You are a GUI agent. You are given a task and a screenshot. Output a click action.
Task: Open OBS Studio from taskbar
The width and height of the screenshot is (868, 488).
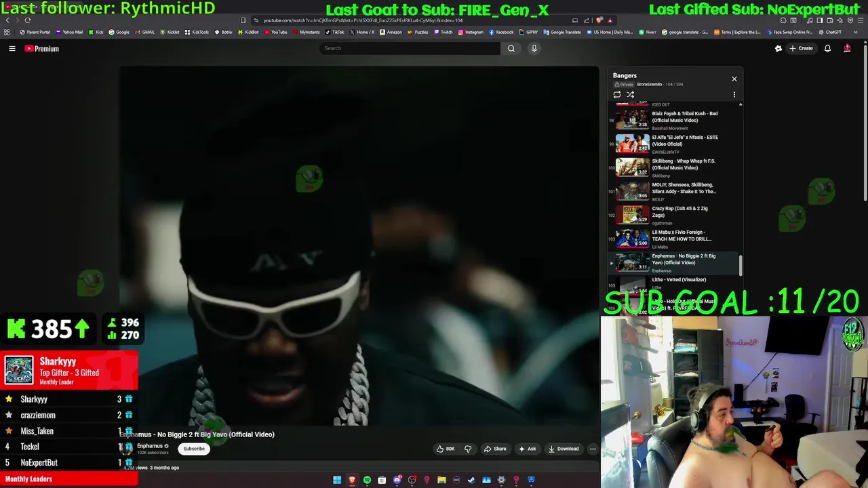click(x=412, y=480)
